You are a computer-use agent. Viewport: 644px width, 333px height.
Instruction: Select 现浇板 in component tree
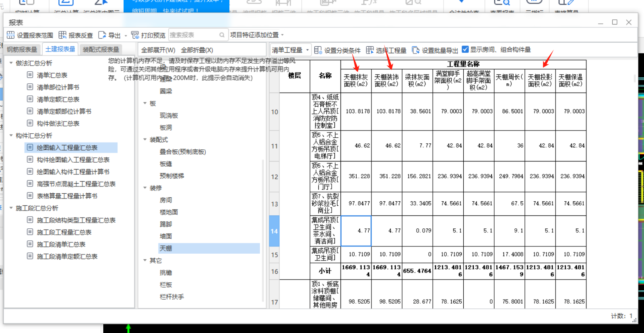tap(169, 116)
